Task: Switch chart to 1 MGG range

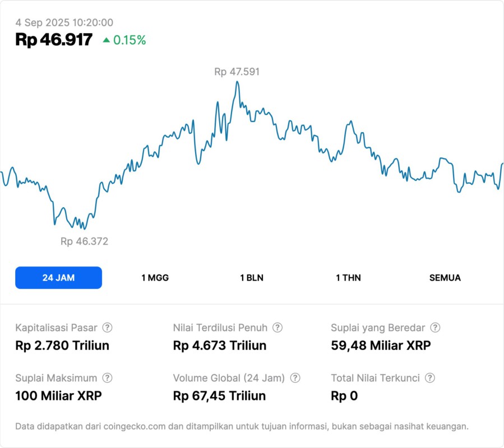Action: (155, 278)
